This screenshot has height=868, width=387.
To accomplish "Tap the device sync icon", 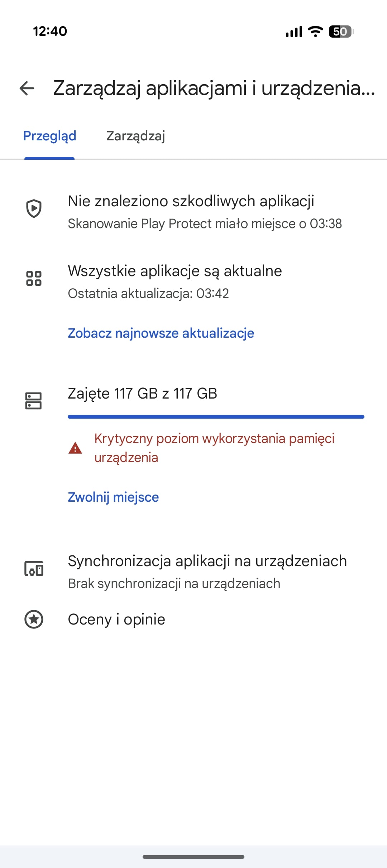I will [34, 569].
